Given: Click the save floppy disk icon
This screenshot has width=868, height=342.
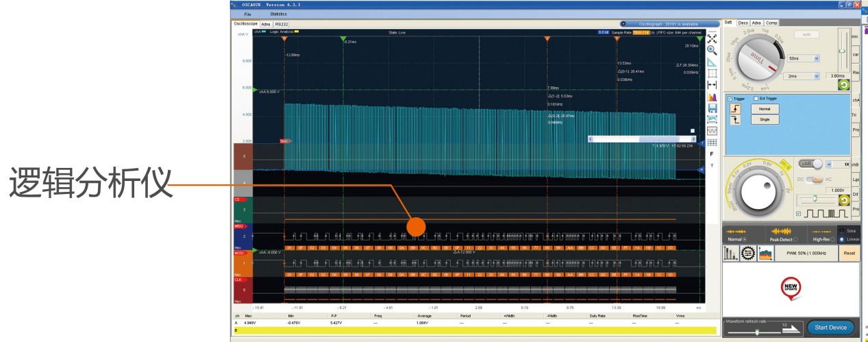Looking at the screenshot, I should [712, 108].
